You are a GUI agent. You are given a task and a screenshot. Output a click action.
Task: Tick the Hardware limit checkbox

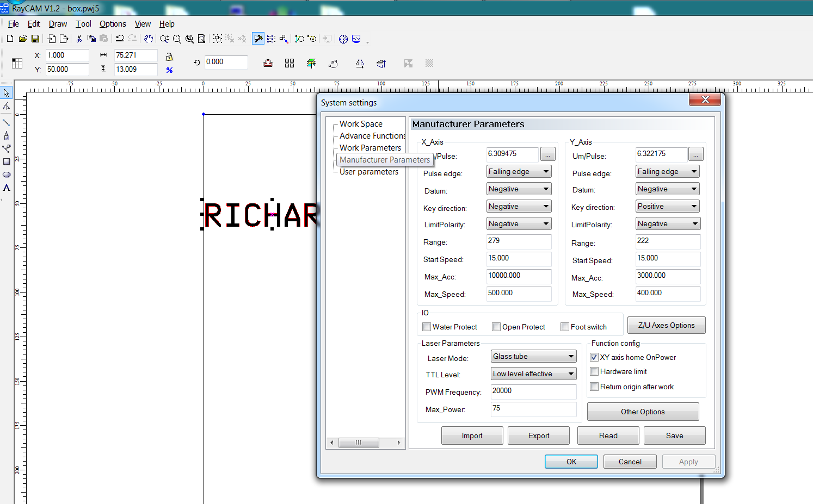594,371
